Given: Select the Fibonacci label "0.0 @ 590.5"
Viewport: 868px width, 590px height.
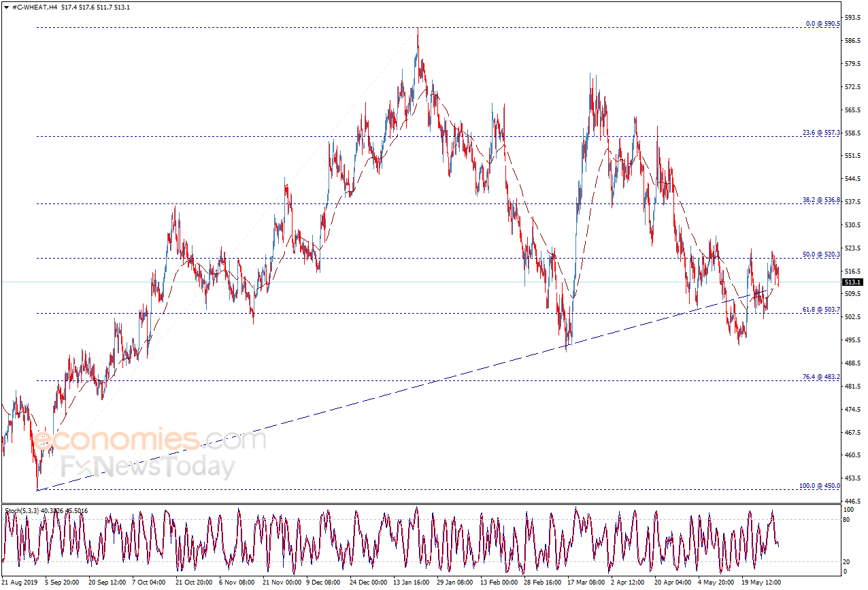Looking at the screenshot, I should (823, 23).
